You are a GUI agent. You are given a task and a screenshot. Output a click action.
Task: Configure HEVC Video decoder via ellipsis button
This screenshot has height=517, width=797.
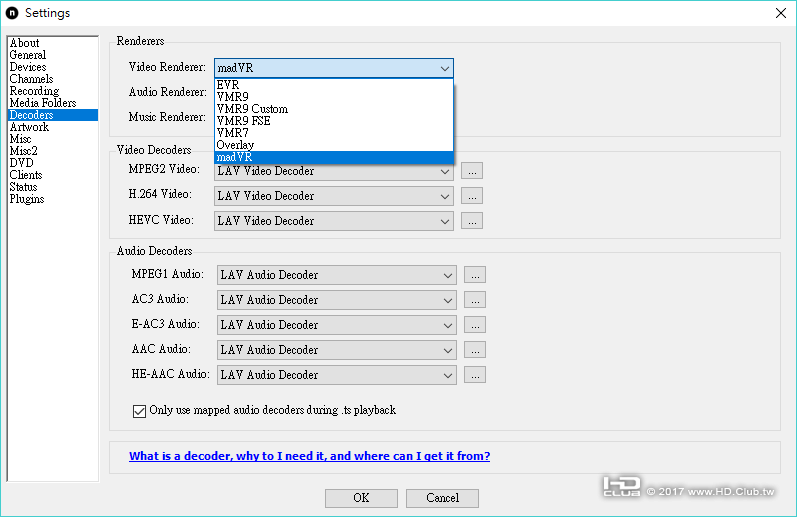[472, 221]
